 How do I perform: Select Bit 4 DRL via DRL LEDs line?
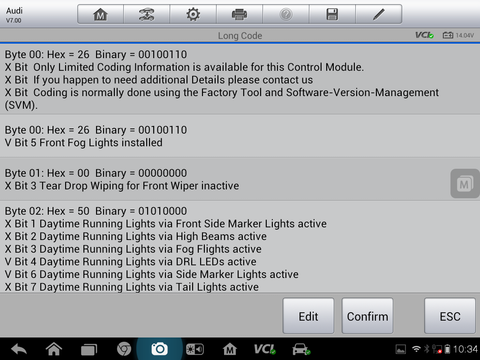tap(131, 262)
